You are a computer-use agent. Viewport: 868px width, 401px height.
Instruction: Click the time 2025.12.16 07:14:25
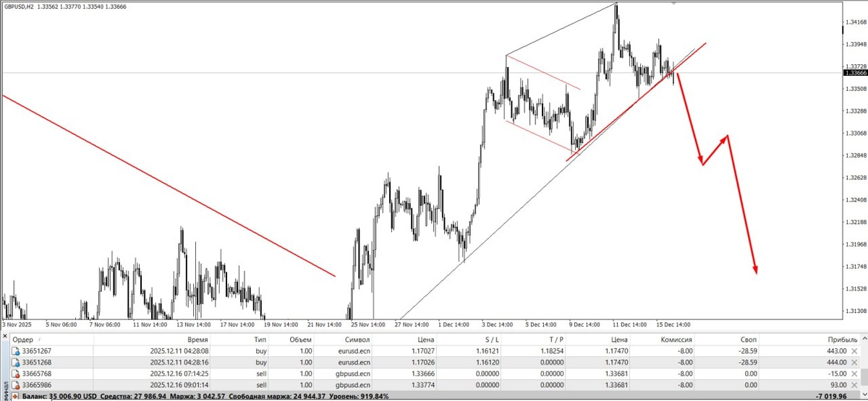coord(179,374)
